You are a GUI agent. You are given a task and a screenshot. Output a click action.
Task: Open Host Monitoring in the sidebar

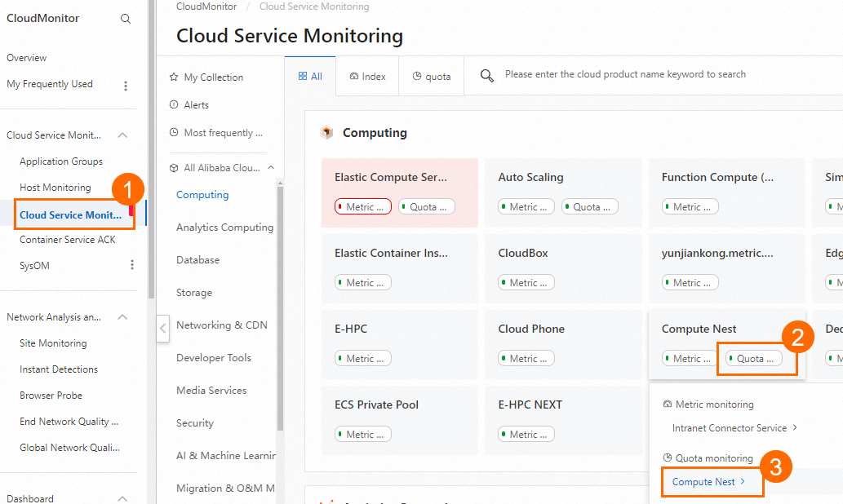[x=55, y=187]
